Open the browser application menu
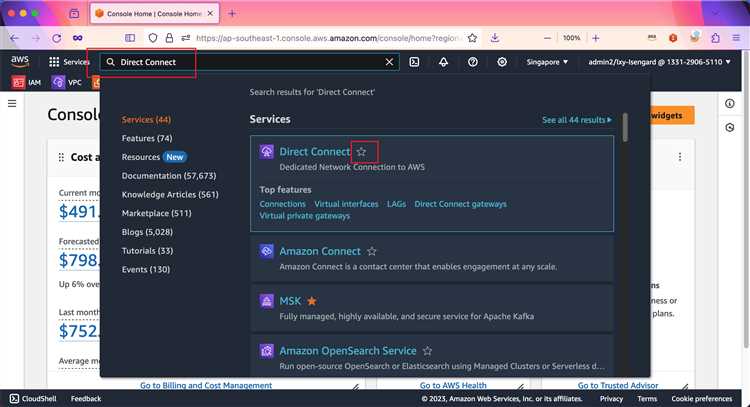 [x=736, y=38]
